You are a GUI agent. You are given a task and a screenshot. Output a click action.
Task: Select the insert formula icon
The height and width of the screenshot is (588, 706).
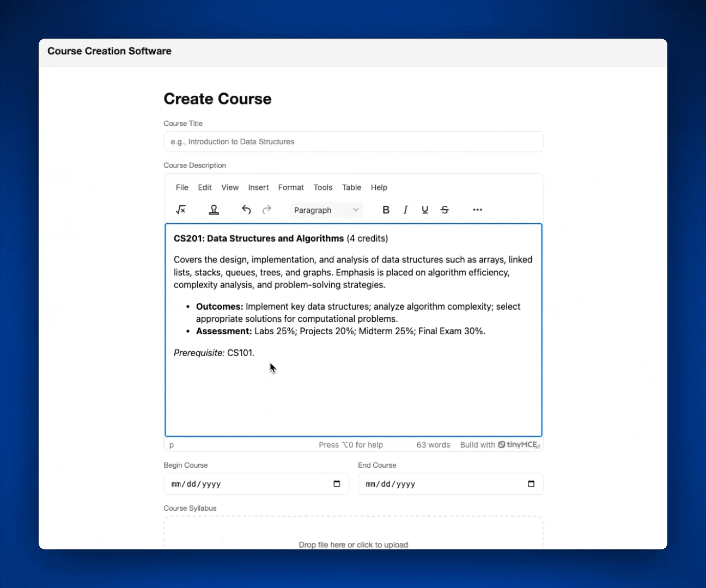click(x=180, y=210)
